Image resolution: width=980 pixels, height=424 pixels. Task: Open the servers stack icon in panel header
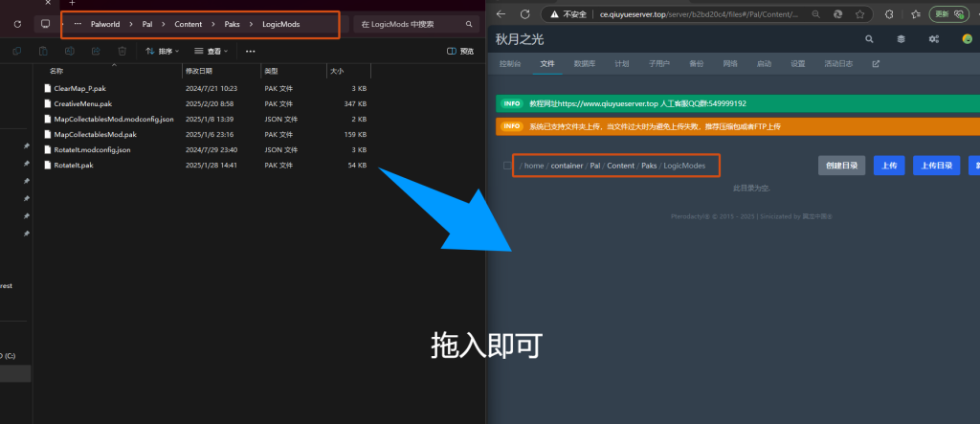point(901,39)
